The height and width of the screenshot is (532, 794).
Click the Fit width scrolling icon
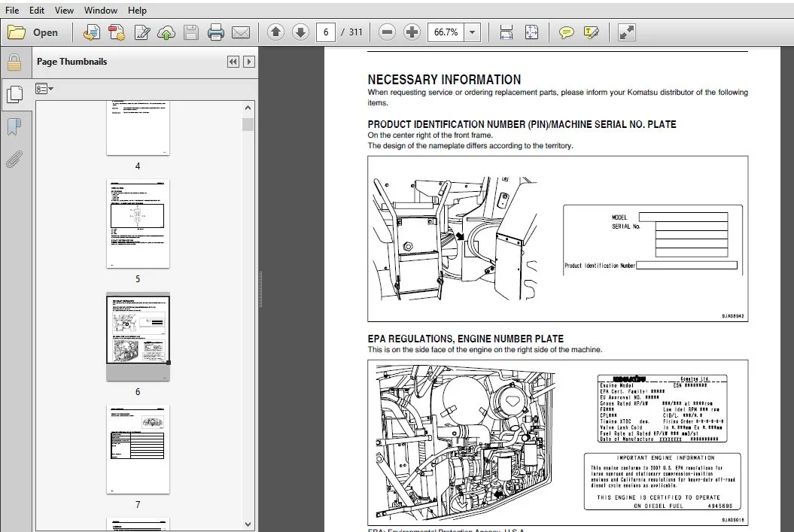point(506,32)
